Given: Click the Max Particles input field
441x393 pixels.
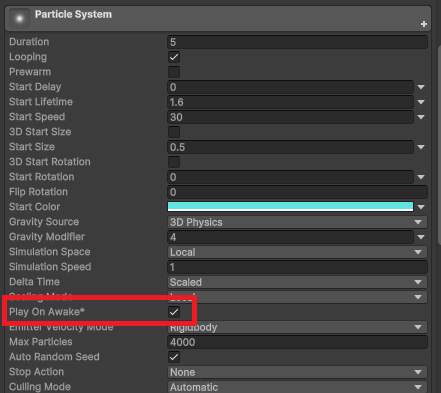Looking at the screenshot, I should coord(297,342).
